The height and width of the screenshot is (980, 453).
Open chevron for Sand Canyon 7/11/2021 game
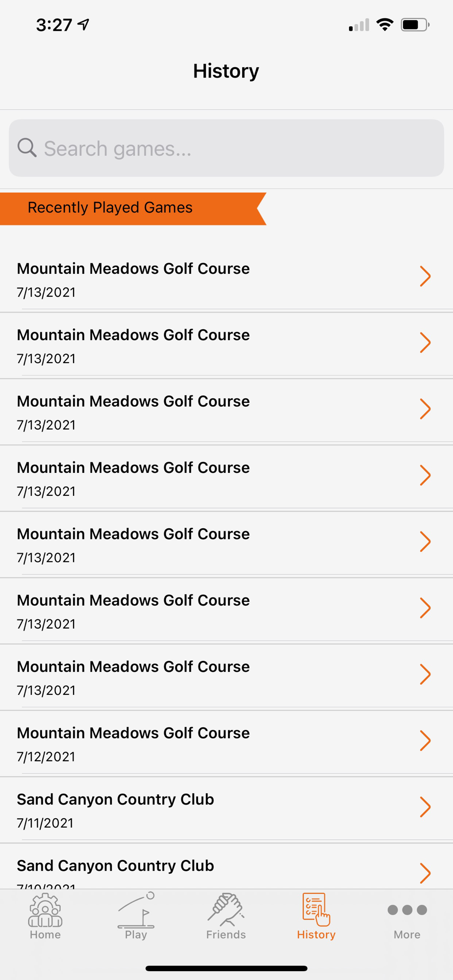click(x=425, y=807)
